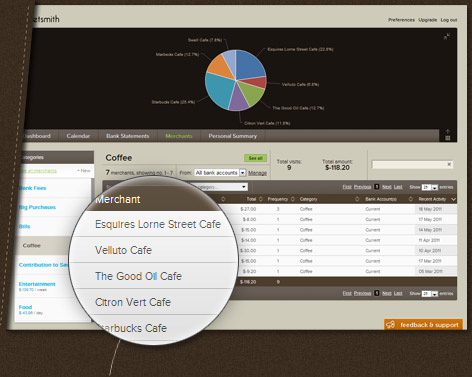Click in the merchant search field

point(409,164)
